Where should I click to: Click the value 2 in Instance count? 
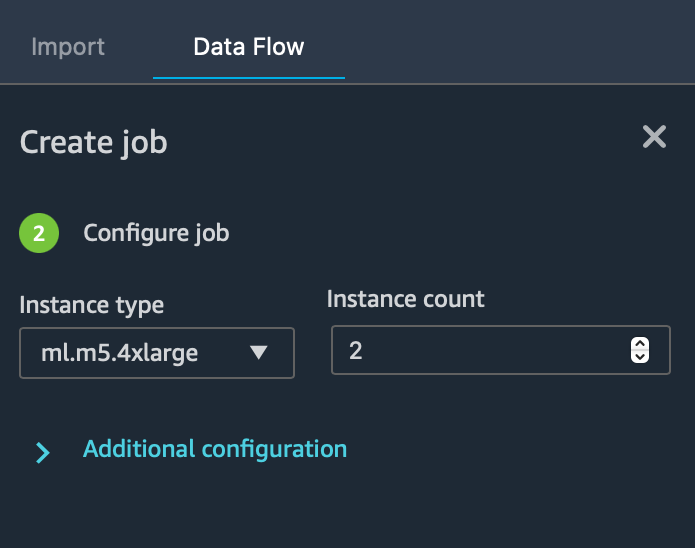[x=356, y=350]
